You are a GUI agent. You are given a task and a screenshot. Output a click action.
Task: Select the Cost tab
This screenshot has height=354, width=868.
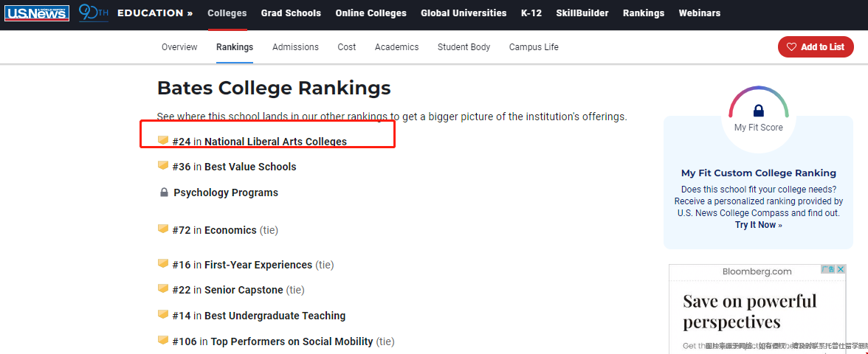pos(347,47)
